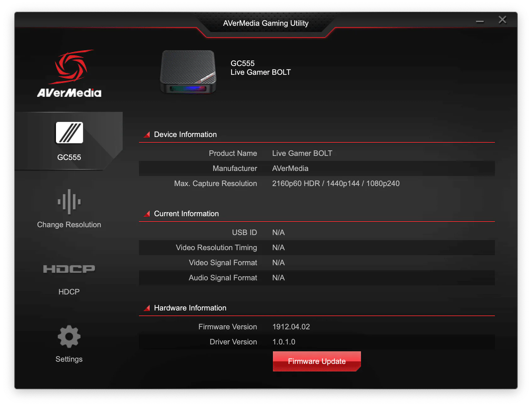Open the Change Resolution waveform icon
This screenshot has height=406, width=532.
69,202
